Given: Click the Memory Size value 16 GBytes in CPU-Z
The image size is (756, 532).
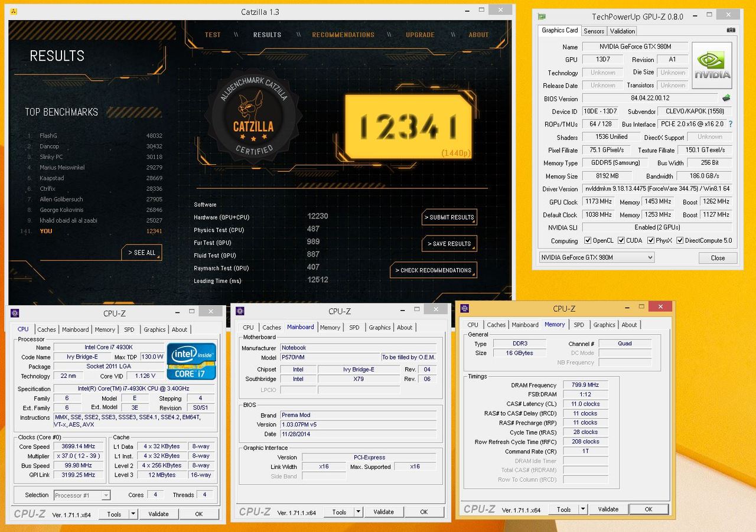Looking at the screenshot, I should (x=520, y=353).
